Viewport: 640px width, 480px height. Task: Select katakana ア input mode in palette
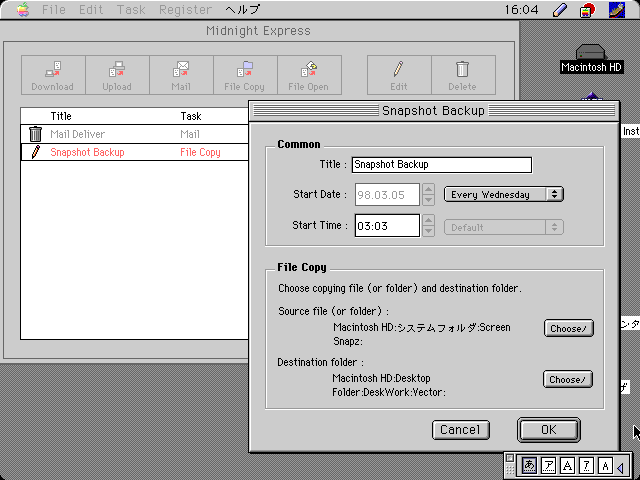tap(549, 465)
